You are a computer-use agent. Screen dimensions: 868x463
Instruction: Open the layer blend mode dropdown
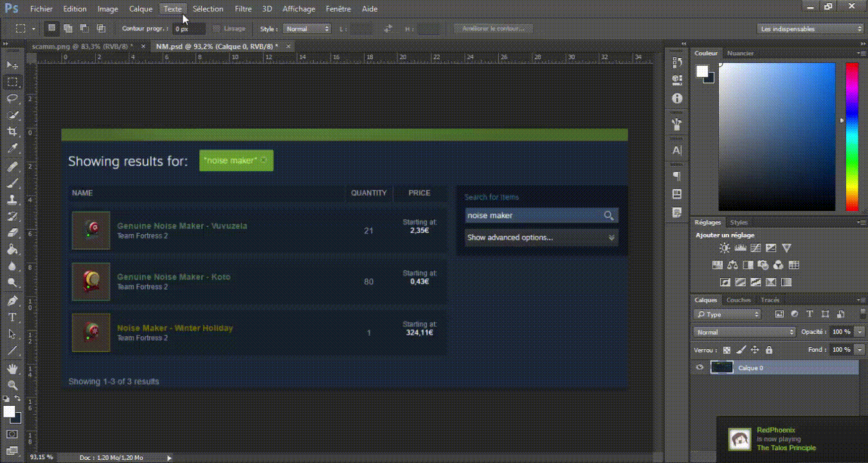click(745, 332)
